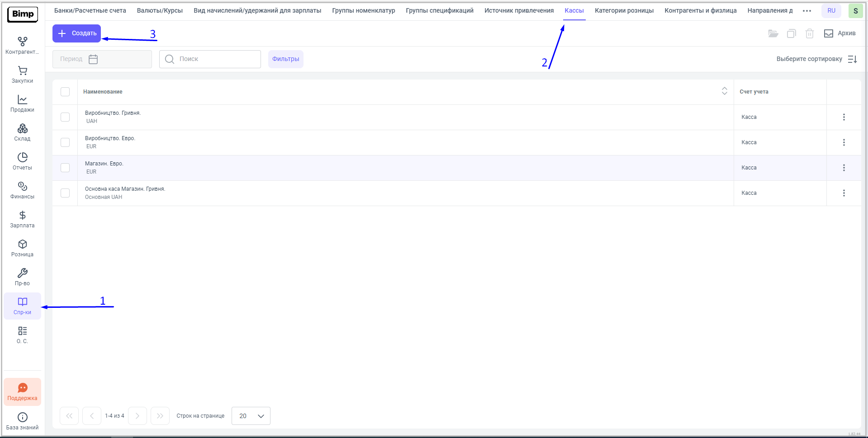Open the Фильтры filter panel
The height and width of the screenshot is (438, 868).
pos(285,59)
